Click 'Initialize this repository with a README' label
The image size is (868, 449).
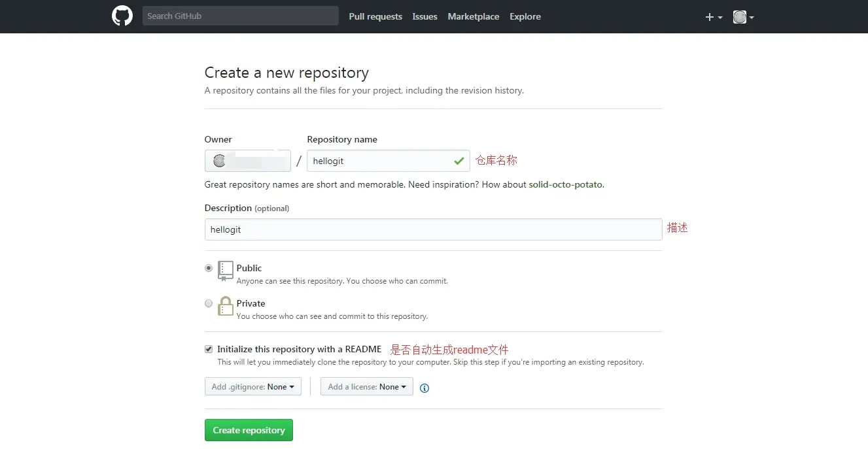click(x=300, y=349)
